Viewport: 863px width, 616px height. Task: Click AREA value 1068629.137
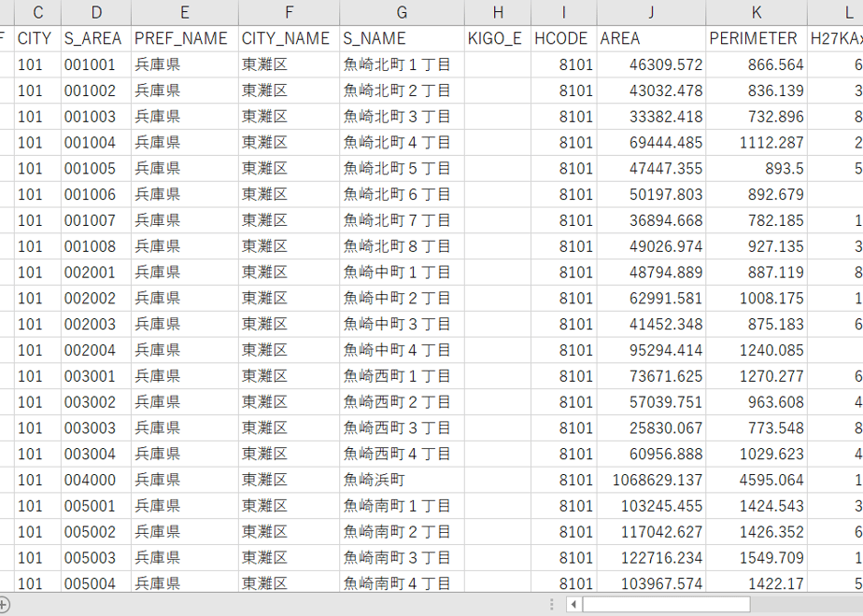tap(651, 480)
